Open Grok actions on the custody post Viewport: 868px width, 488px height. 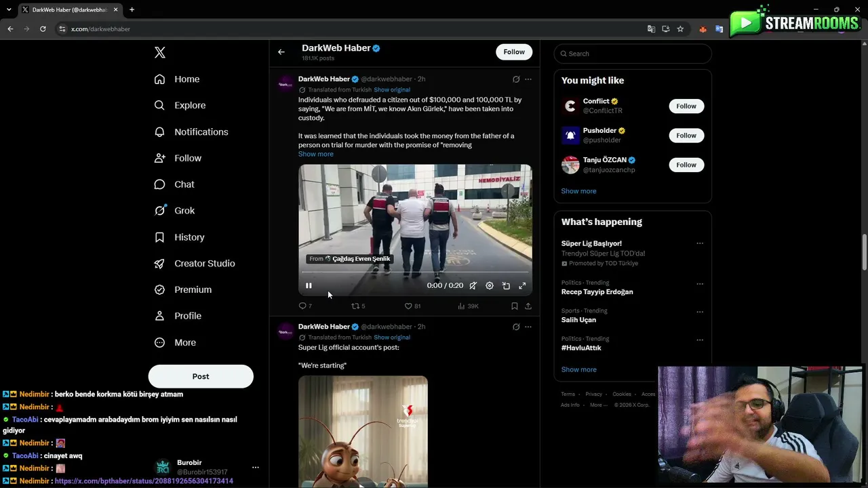[516, 79]
